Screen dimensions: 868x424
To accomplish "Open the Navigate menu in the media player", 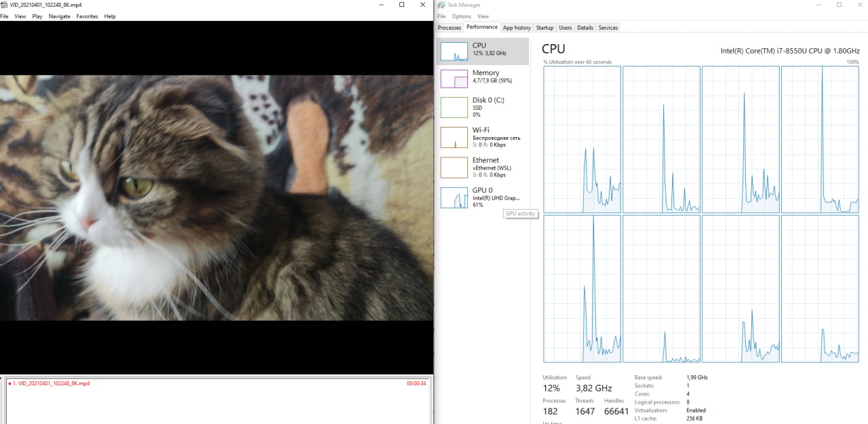I will click(60, 16).
